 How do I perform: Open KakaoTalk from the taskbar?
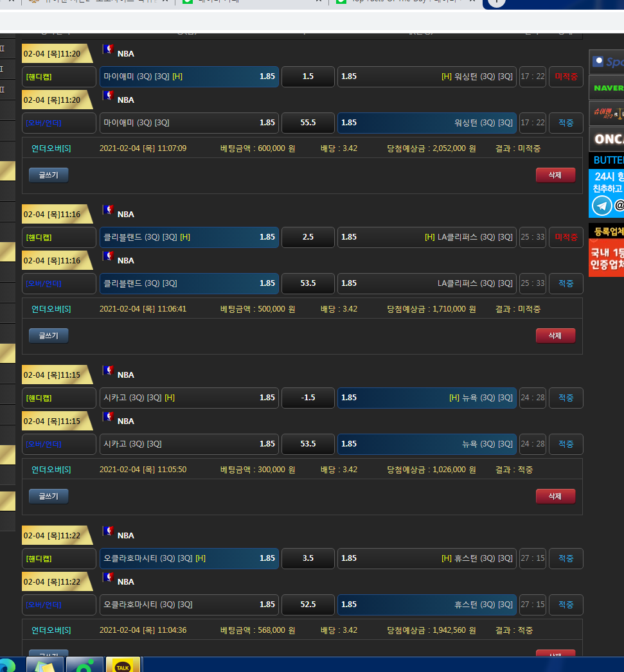[122, 666]
